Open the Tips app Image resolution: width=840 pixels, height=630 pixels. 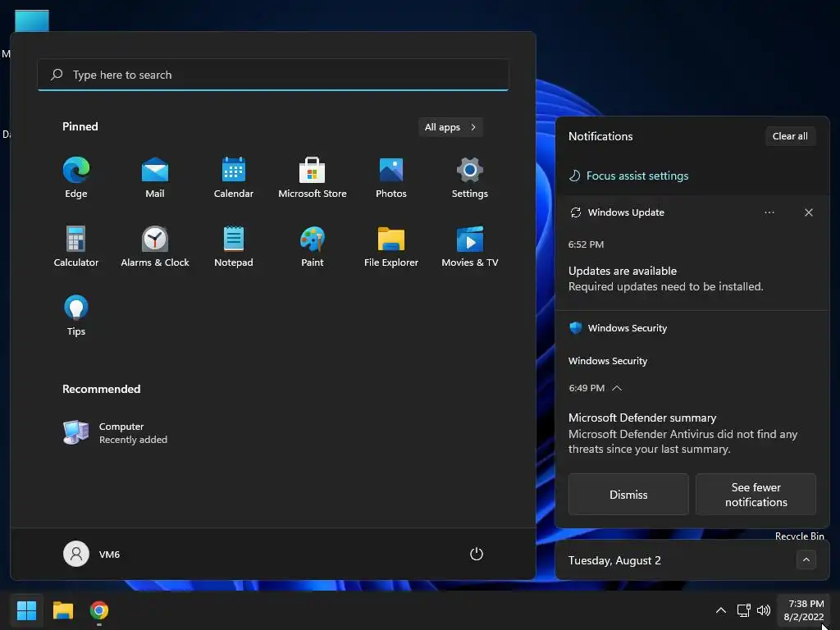click(x=76, y=316)
